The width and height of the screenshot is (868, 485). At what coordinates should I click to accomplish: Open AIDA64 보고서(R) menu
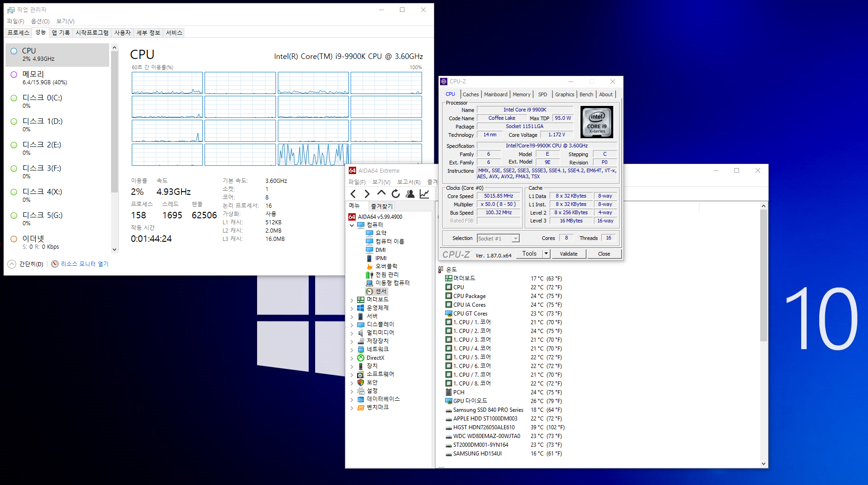tap(409, 182)
